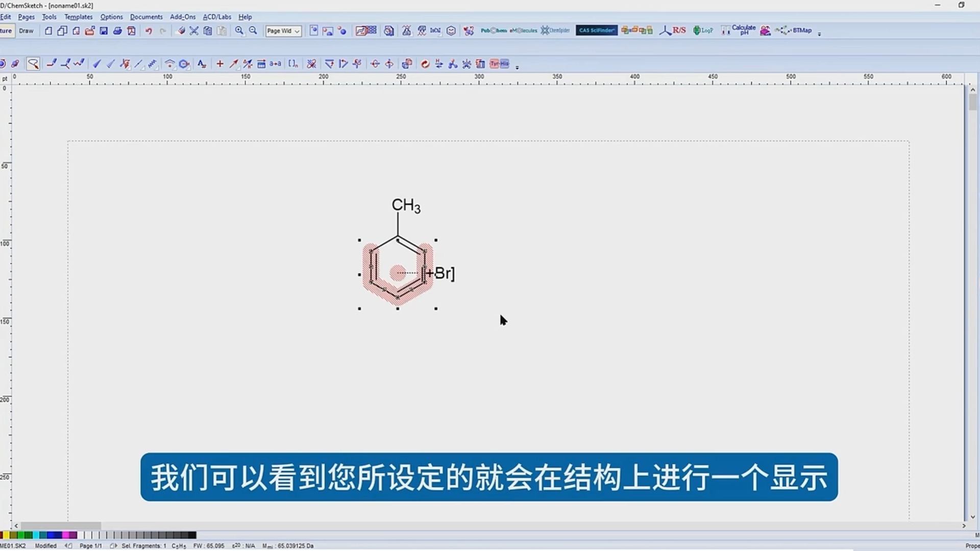Export to PDF icon
The width and height of the screenshot is (980, 551).
[x=131, y=31]
